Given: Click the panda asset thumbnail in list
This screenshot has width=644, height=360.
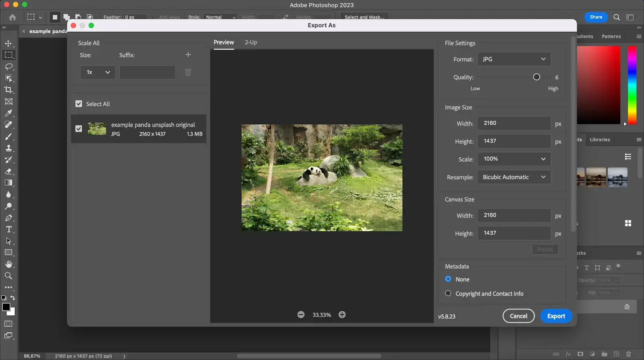Looking at the screenshot, I should coord(97,129).
